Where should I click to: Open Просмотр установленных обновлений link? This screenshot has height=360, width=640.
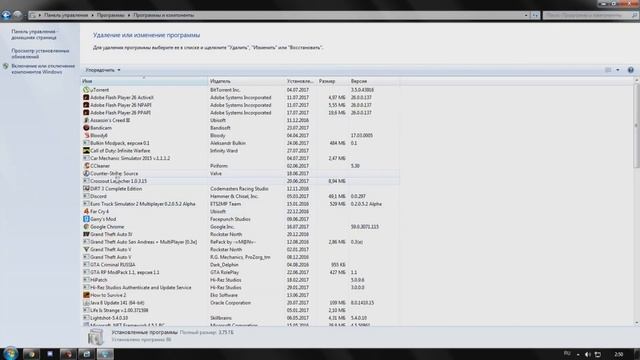click(x=40, y=54)
